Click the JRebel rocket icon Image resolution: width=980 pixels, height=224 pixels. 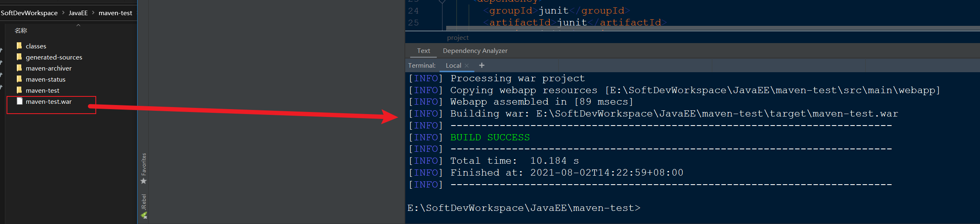[144, 215]
